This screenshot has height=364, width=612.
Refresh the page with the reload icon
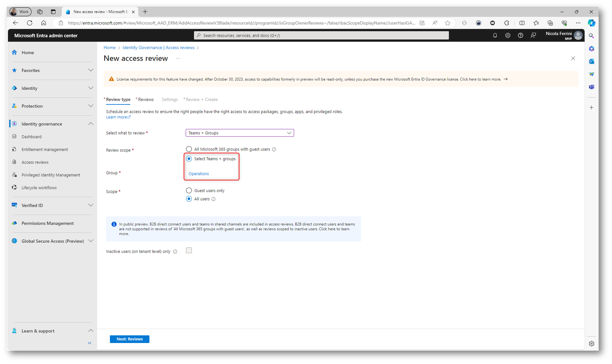click(30, 23)
